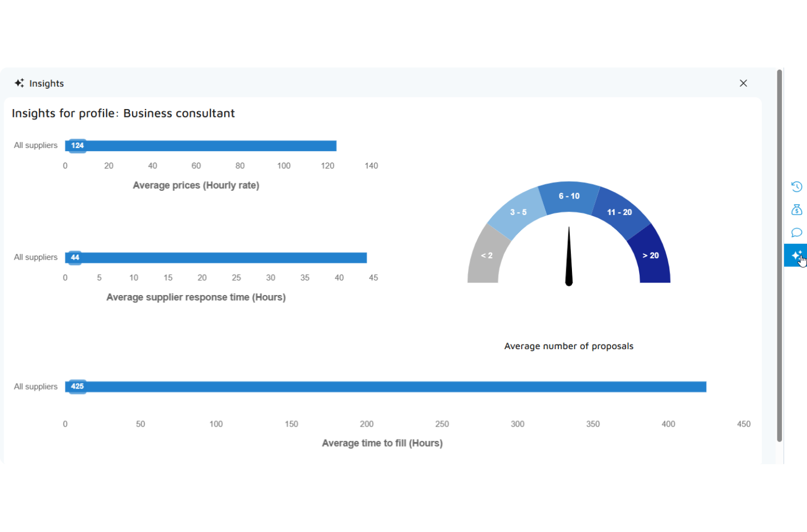Click the '6 - 10' gauge segment

(569, 196)
